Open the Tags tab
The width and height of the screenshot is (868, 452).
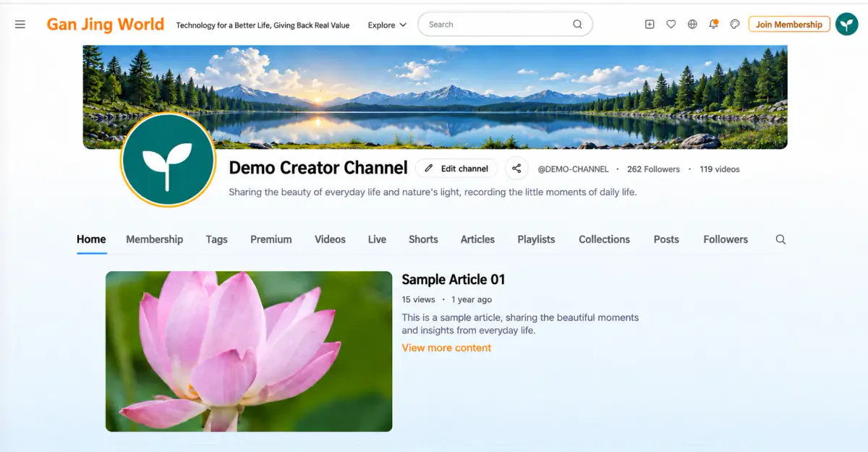[216, 239]
